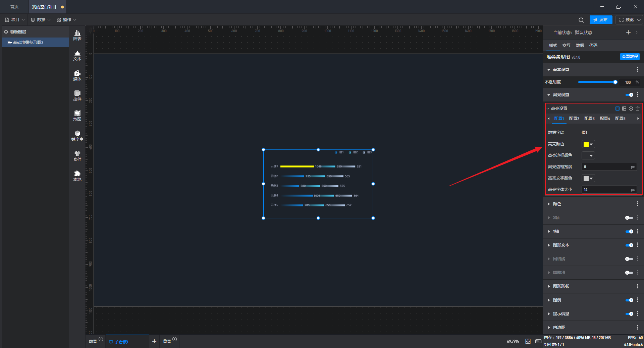Viewport: 644px width, 348px height.
Task: Open 图形形状 section more options menu
Action: pos(638,286)
